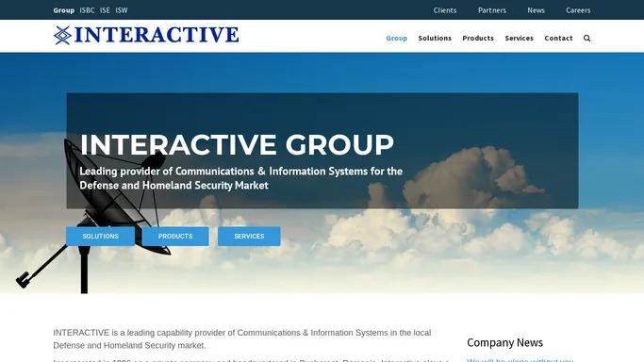This screenshot has height=362, width=644.
Task: Open the Careers page
Action: tap(578, 10)
